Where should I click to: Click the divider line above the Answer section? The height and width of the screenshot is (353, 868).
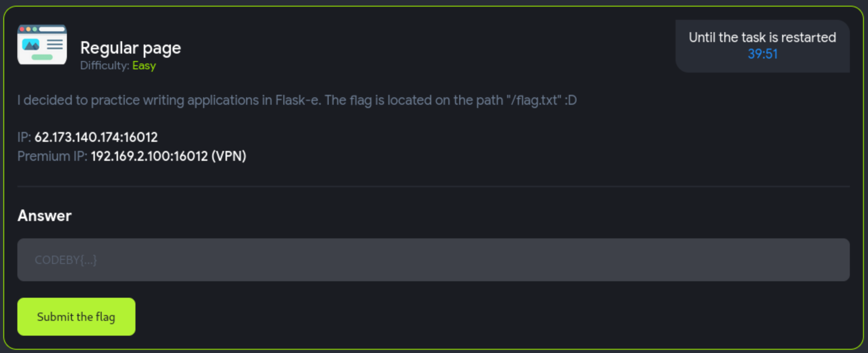[x=433, y=186]
